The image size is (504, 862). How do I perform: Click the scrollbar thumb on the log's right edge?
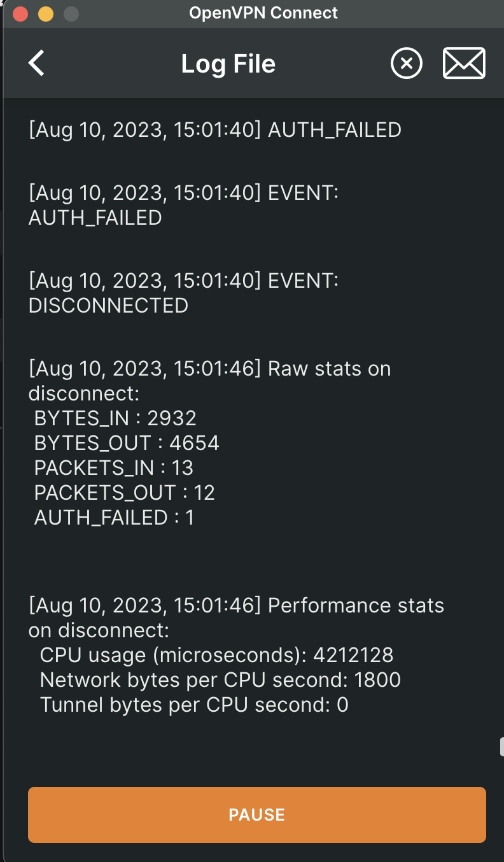501,746
